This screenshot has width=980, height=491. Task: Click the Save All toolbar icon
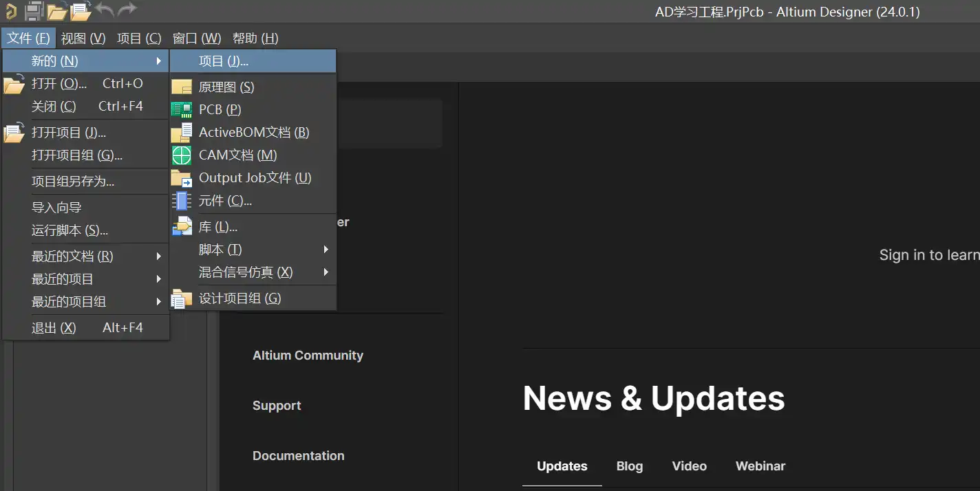tap(34, 10)
